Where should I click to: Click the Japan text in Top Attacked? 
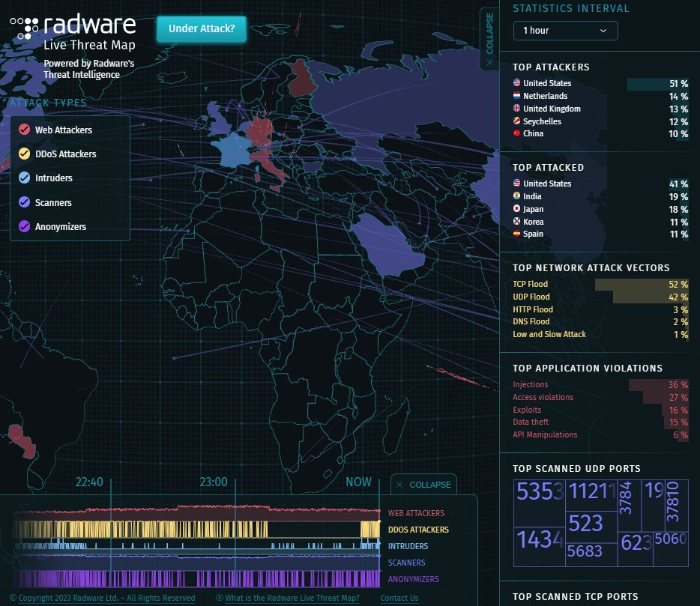pyautogui.click(x=533, y=209)
